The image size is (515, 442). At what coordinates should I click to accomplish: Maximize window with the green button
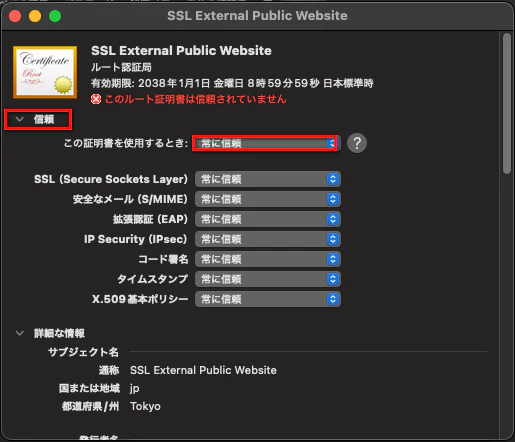(x=55, y=16)
